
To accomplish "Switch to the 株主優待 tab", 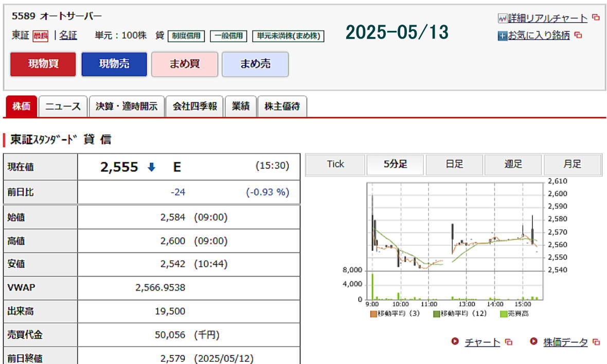I will click(x=282, y=106).
